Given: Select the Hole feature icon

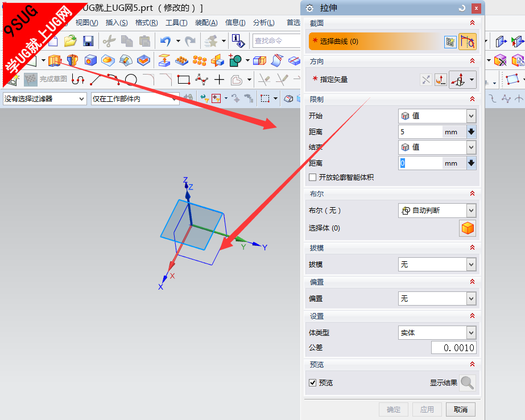Looking at the screenshot, I should 90,60.
